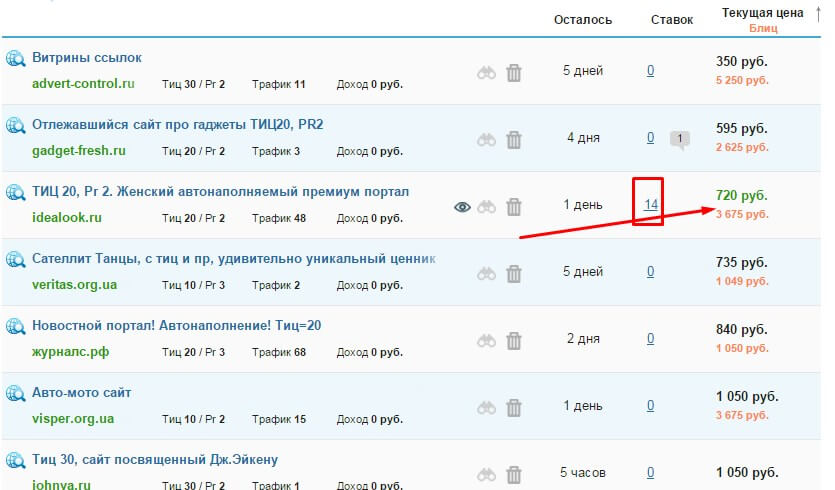835x490 pixels.
Task: Sort by Текущая цена column arrow
Action: click(818, 14)
